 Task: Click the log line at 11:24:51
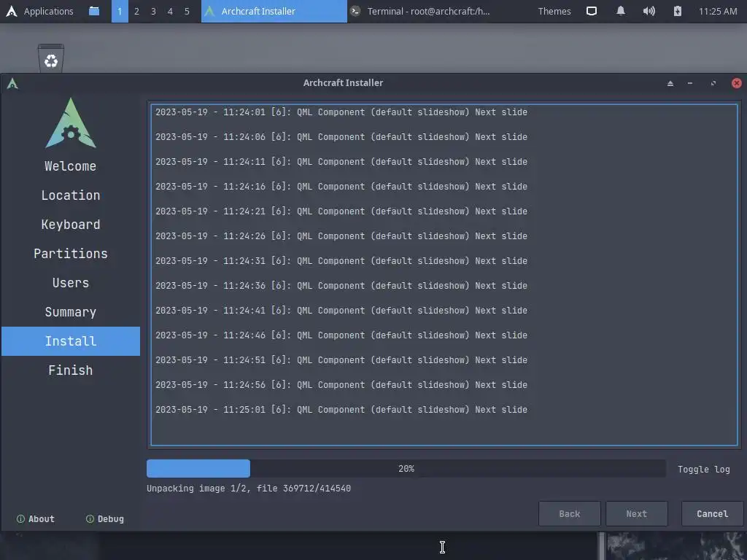click(341, 360)
